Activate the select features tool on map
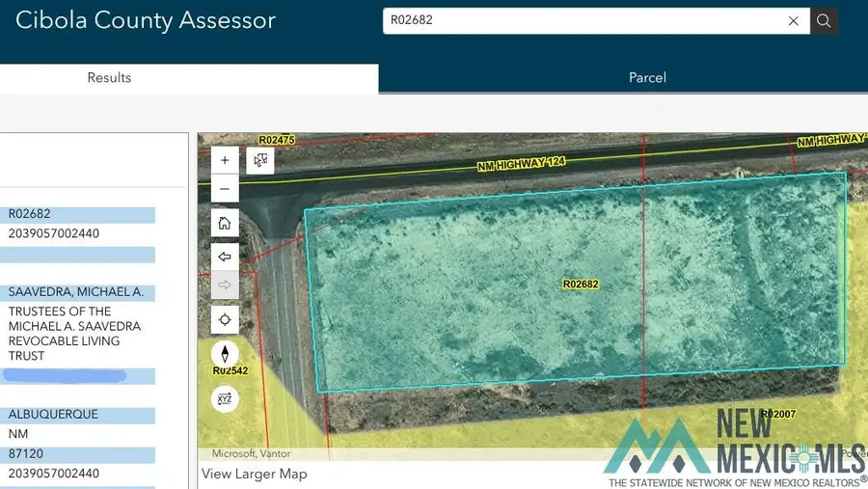This screenshot has width=868, height=489. [x=260, y=161]
